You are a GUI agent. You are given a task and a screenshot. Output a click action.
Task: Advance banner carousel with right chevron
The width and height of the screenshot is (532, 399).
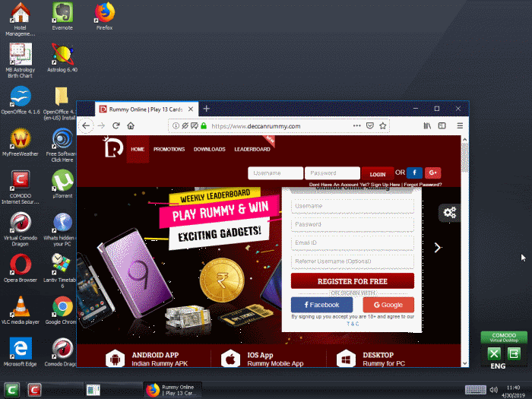[437, 248]
